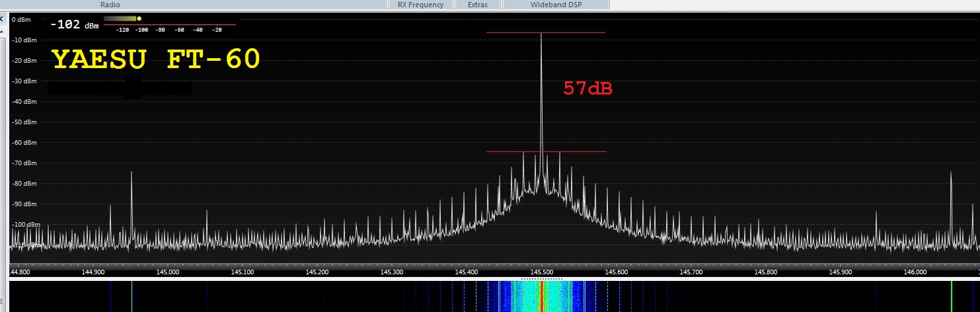Click the -102 dBm signal level readout
The width and height of the screenshot is (980, 312).
74,25
